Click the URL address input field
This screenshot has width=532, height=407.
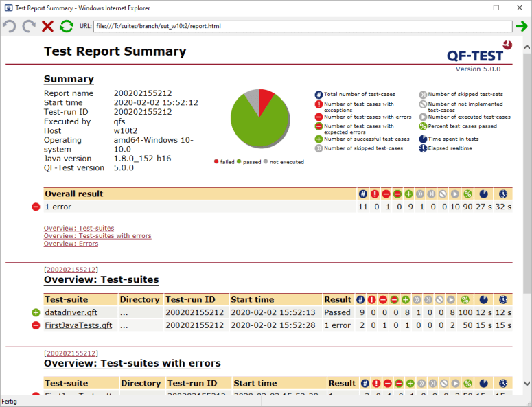pos(303,26)
